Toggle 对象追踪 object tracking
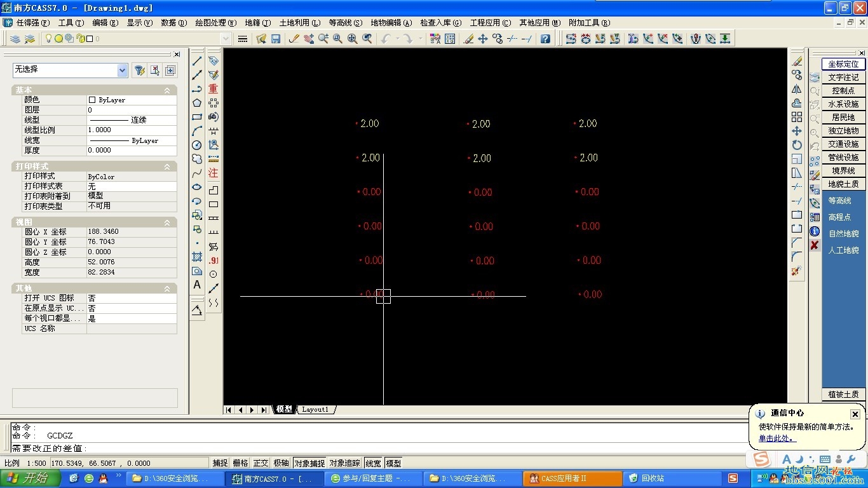This screenshot has width=868, height=488. 345,463
